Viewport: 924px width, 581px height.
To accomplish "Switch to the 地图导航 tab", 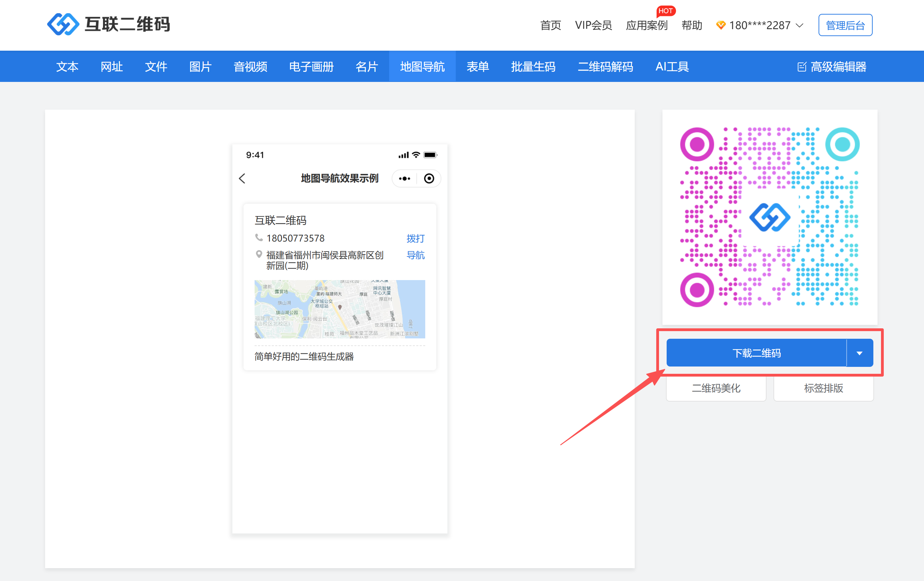I will point(422,67).
